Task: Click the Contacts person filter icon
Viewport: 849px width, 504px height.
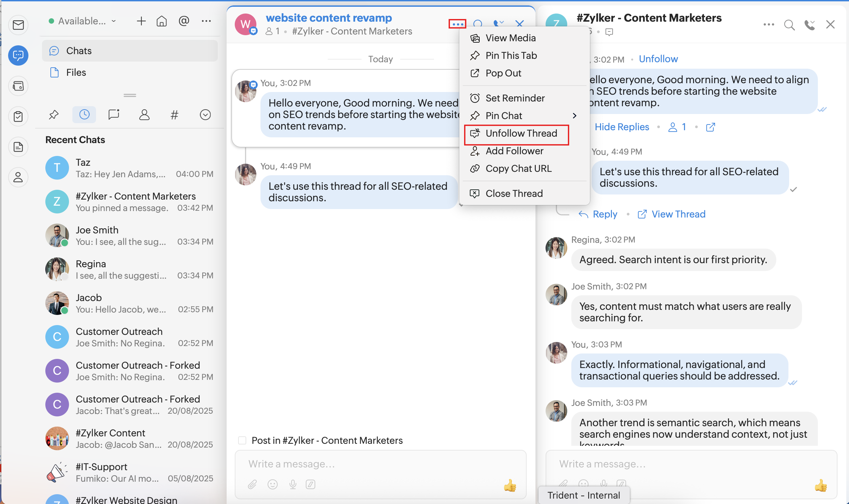Action: [x=144, y=115]
